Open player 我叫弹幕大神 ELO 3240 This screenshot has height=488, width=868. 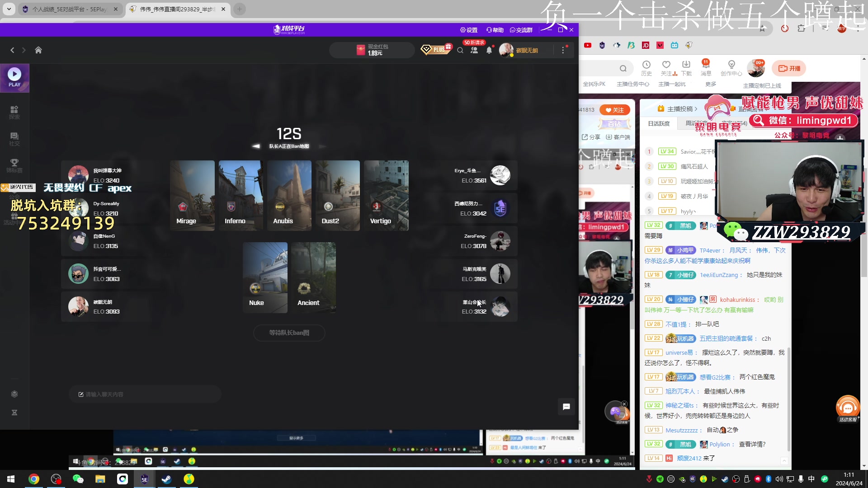112,175
